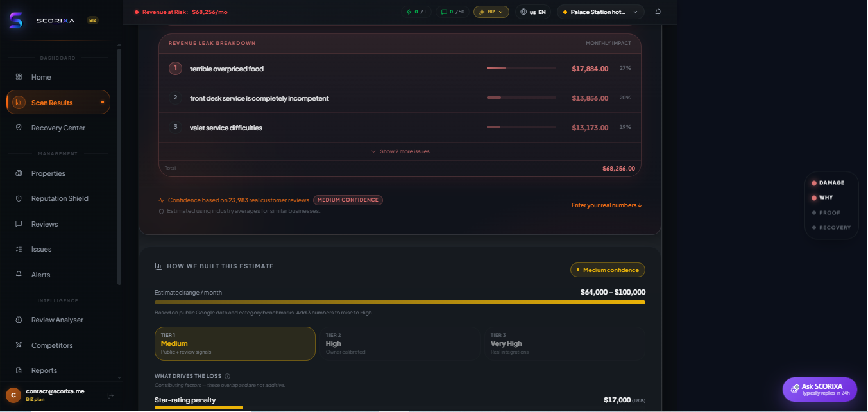Image resolution: width=868 pixels, height=412 pixels.
Task: Click the Issues checklist icon
Action: coord(19,249)
